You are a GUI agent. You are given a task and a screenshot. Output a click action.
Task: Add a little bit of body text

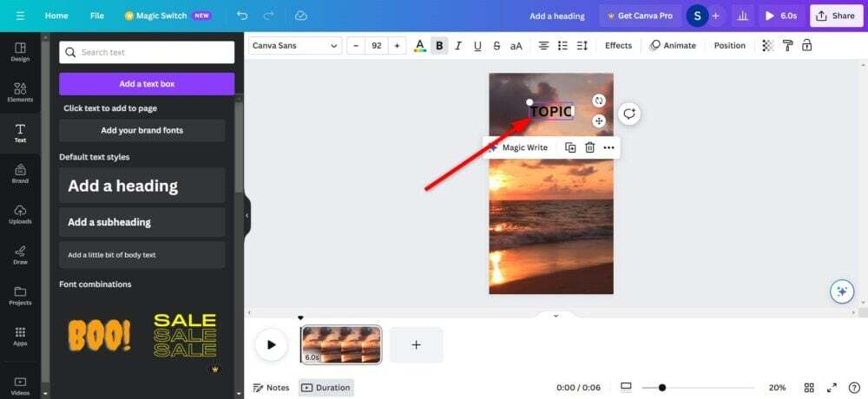point(142,255)
